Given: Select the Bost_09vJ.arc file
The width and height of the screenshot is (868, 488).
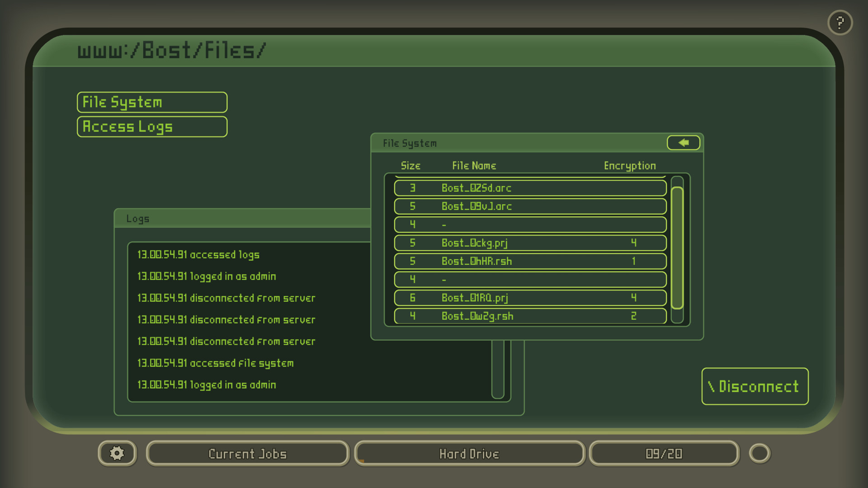Looking at the screenshot, I should coord(529,206).
